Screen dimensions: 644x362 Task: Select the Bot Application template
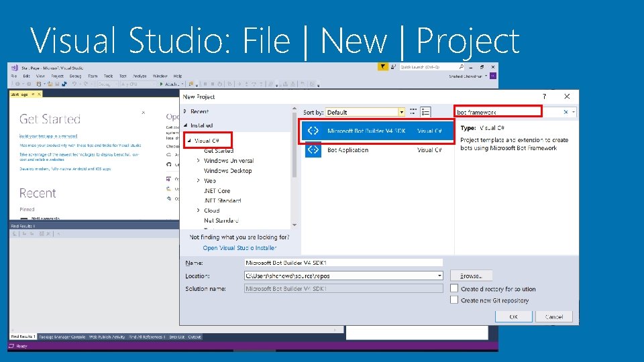377,149
